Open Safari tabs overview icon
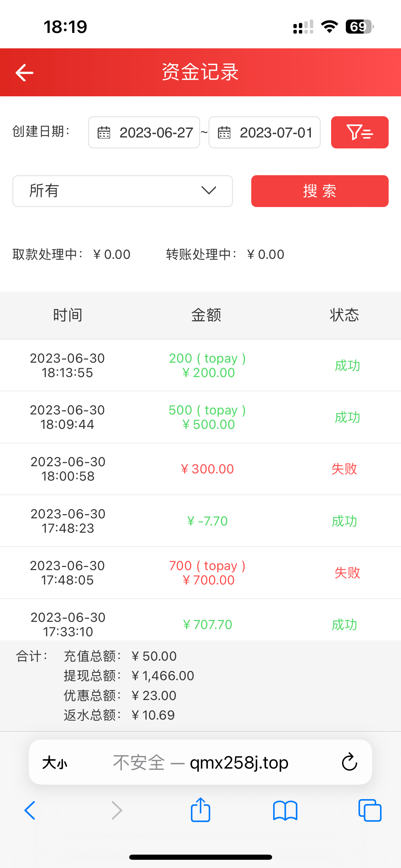 (x=370, y=810)
